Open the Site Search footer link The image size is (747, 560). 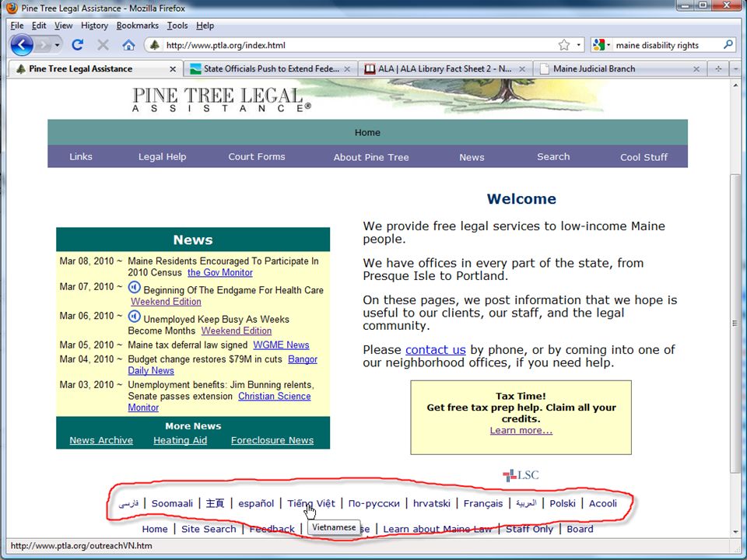(209, 529)
